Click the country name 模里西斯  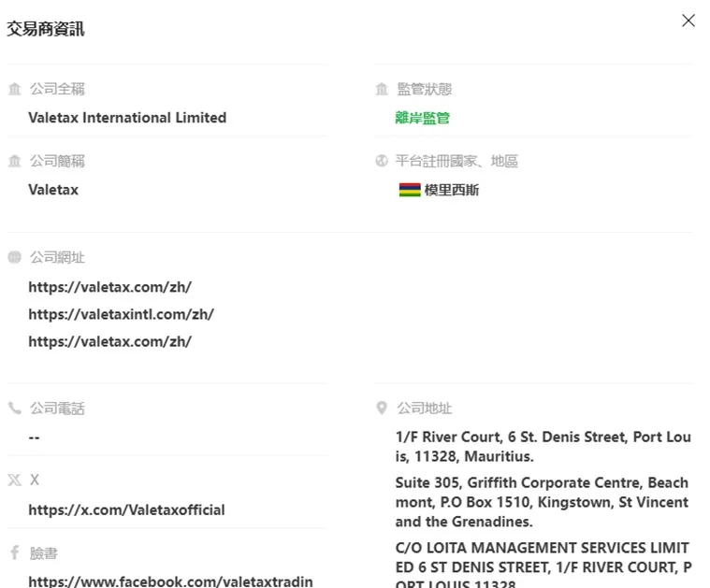point(452,190)
